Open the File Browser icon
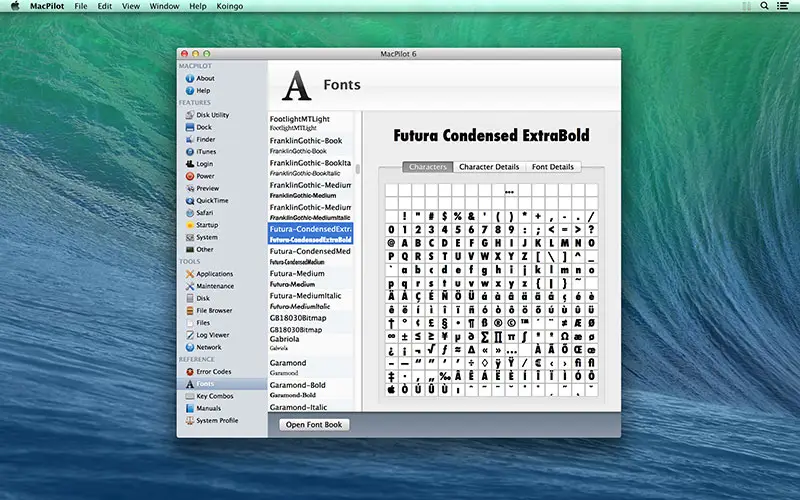 pos(190,311)
